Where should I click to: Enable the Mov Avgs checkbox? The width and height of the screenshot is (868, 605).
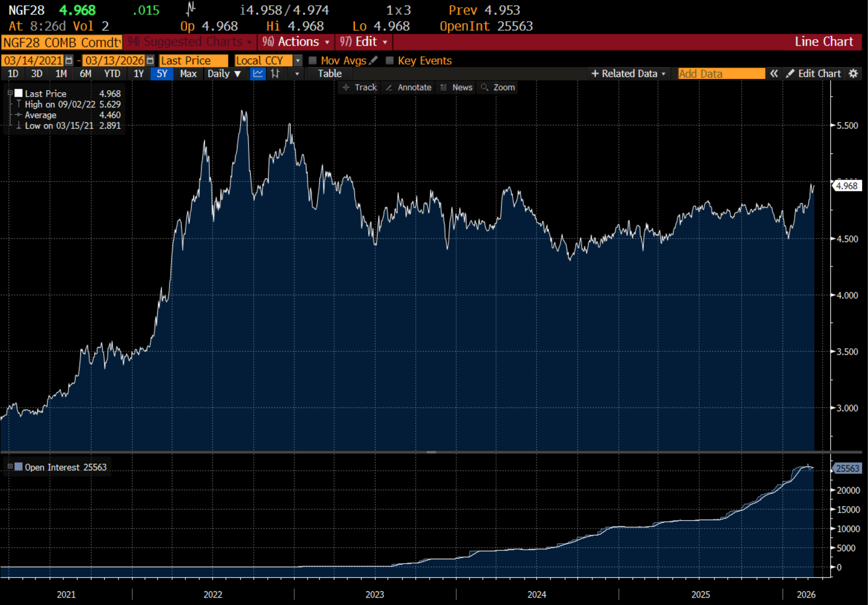tap(313, 61)
